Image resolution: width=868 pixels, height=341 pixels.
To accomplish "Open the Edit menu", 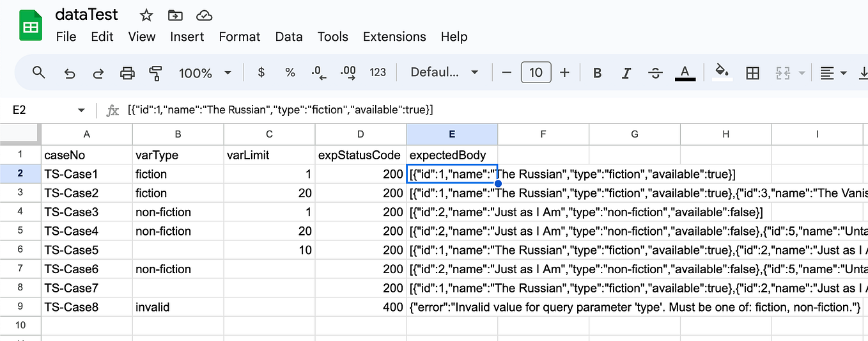I will (102, 36).
